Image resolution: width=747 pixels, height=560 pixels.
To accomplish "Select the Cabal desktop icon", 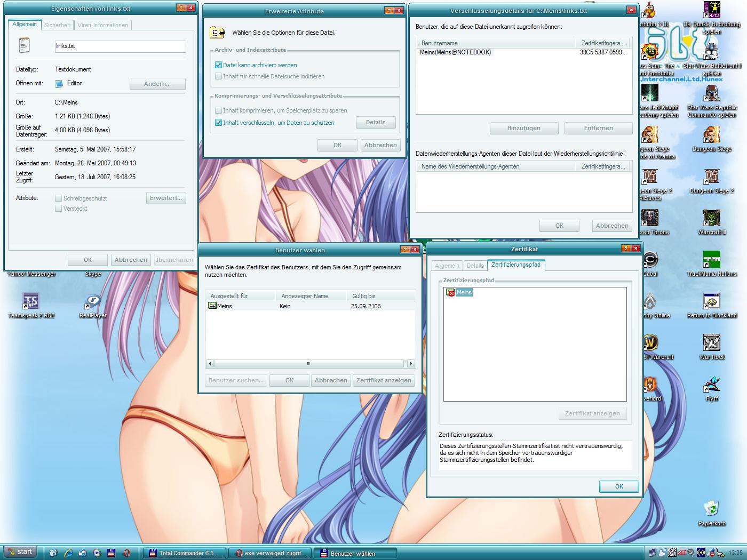I will click(650, 265).
